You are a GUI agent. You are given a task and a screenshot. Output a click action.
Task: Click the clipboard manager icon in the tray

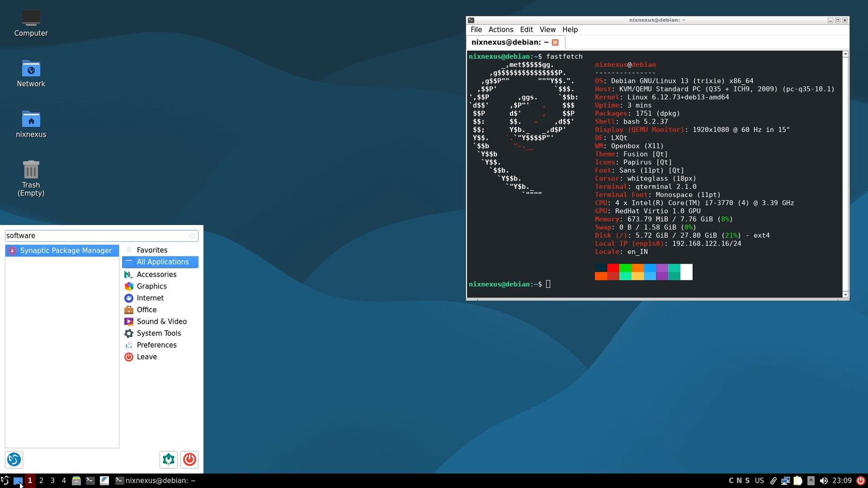[798, 480]
